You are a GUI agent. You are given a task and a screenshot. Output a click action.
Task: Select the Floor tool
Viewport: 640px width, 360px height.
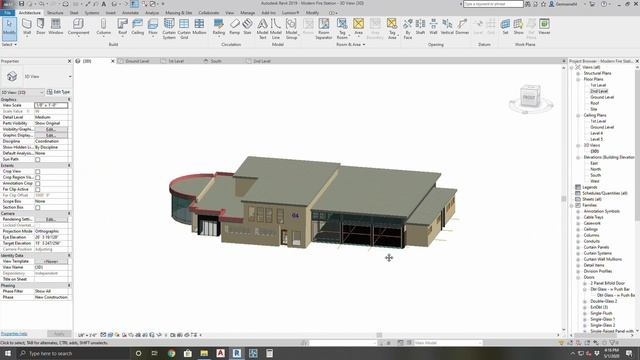tap(153, 27)
